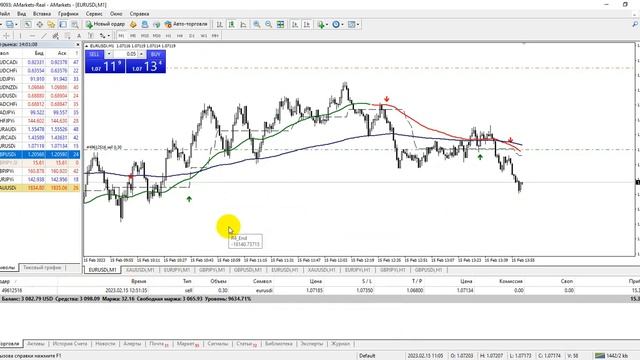Open search magnifier at top right
Screen dimensions: 640x360
coord(635,24)
